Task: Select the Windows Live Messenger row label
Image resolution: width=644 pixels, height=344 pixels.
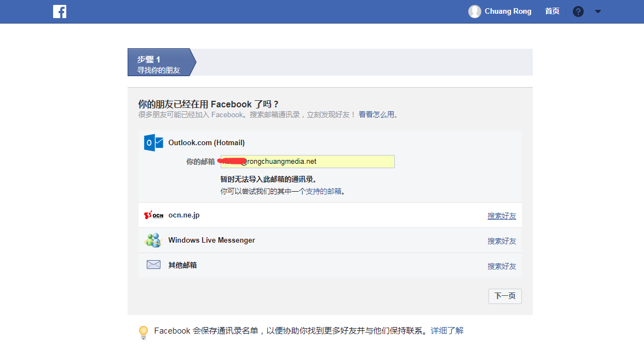Action: tap(211, 240)
